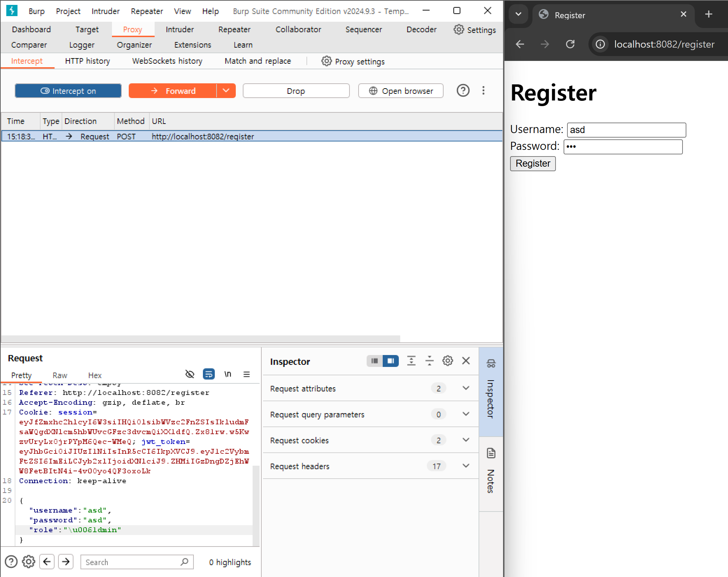Open the Match and replace subtab

(x=258, y=61)
